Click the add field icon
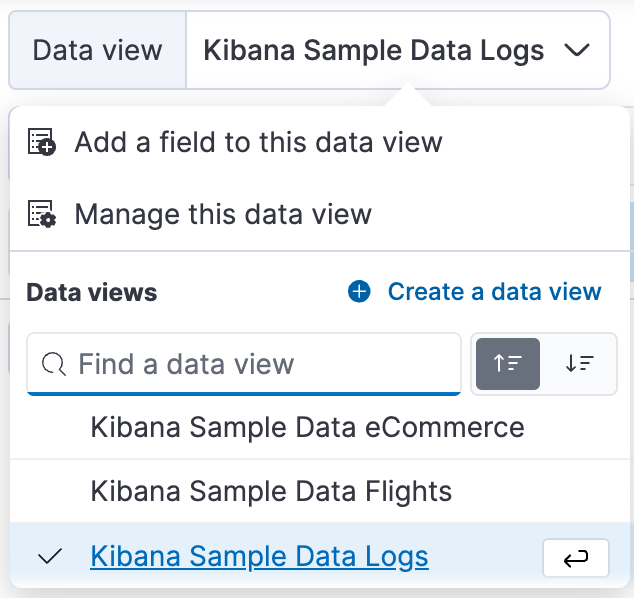The image size is (634, 598). click(x=41, y=142)
